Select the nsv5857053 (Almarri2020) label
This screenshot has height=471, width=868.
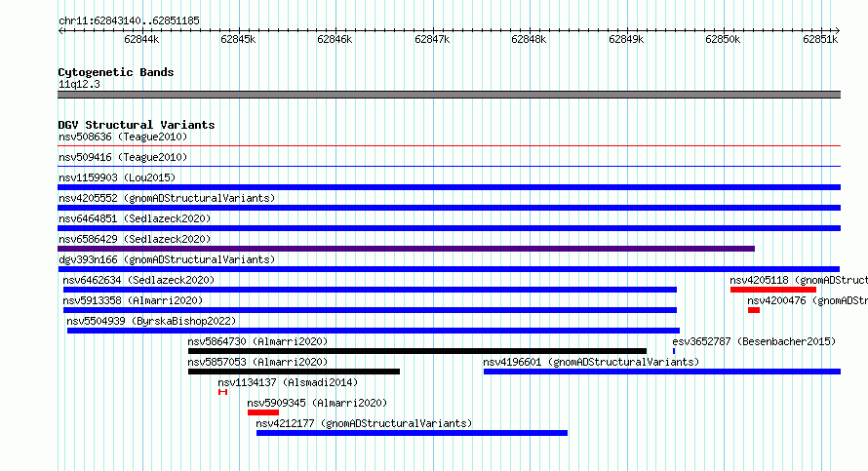click(x=257, y=362)
